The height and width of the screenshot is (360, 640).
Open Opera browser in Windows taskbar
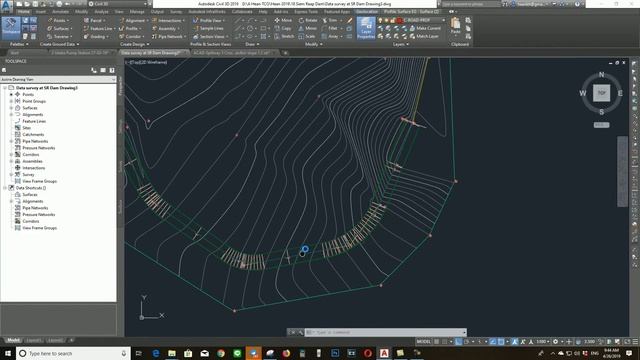[x=368, y=353]
